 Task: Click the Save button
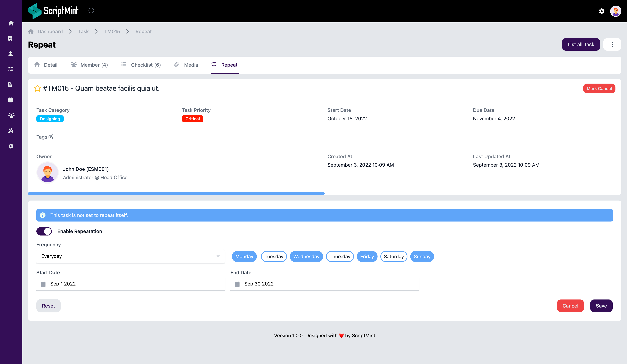601,306
